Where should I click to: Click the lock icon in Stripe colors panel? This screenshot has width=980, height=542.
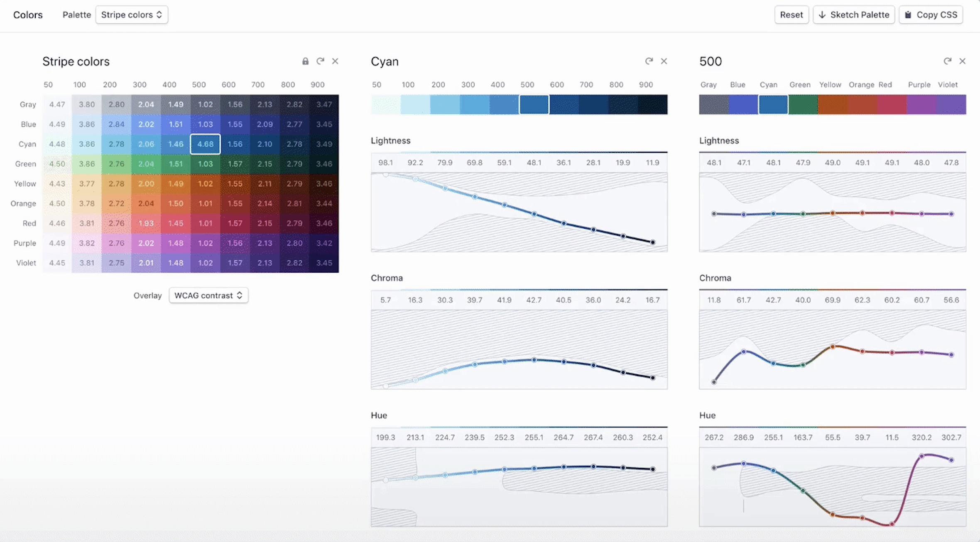(x=305, y=61)
